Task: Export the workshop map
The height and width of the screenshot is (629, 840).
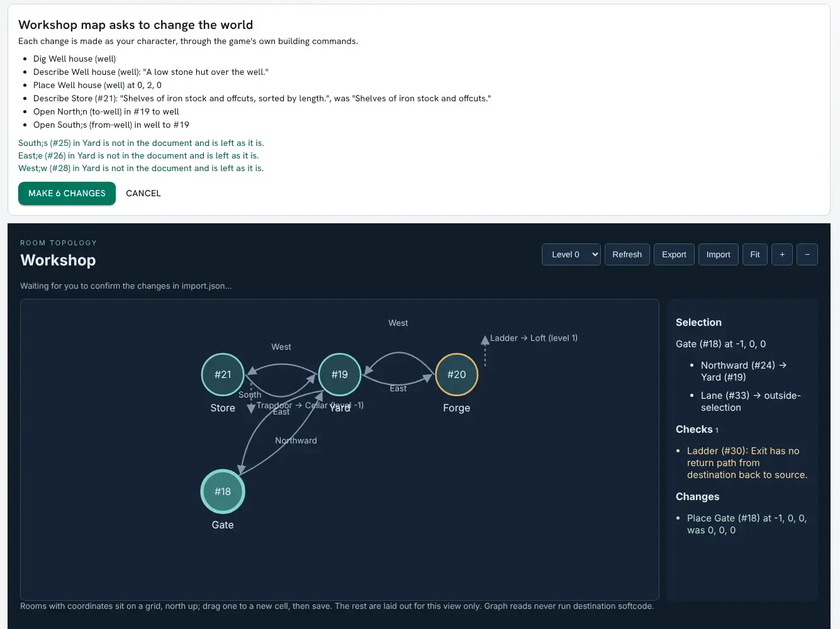Action: click(x=674, y=254)
